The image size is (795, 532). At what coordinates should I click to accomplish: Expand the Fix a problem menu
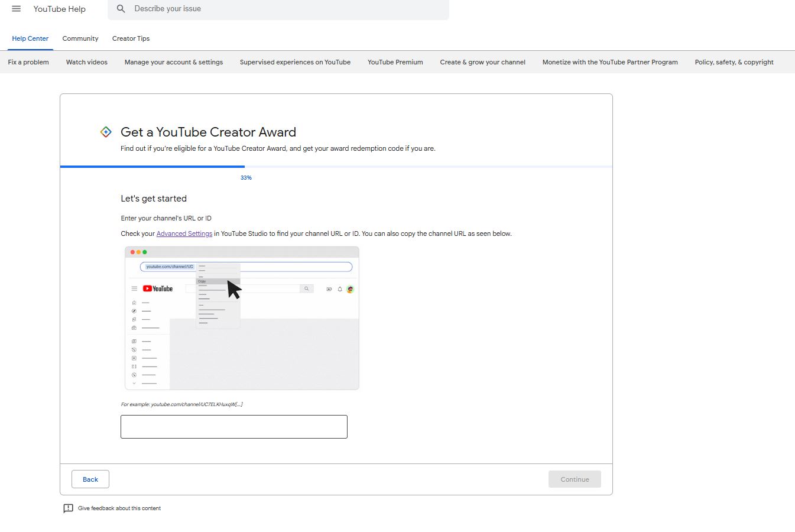click(28, 62)
